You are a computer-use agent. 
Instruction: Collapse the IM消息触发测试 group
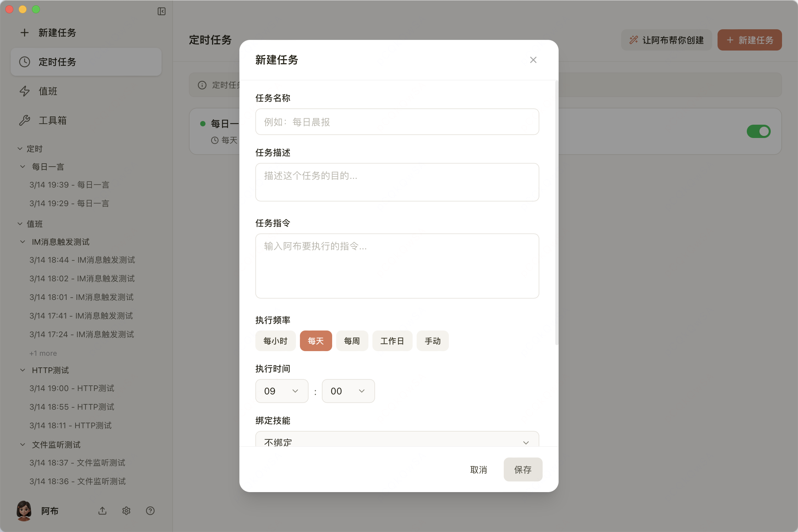tap(22, 242)
